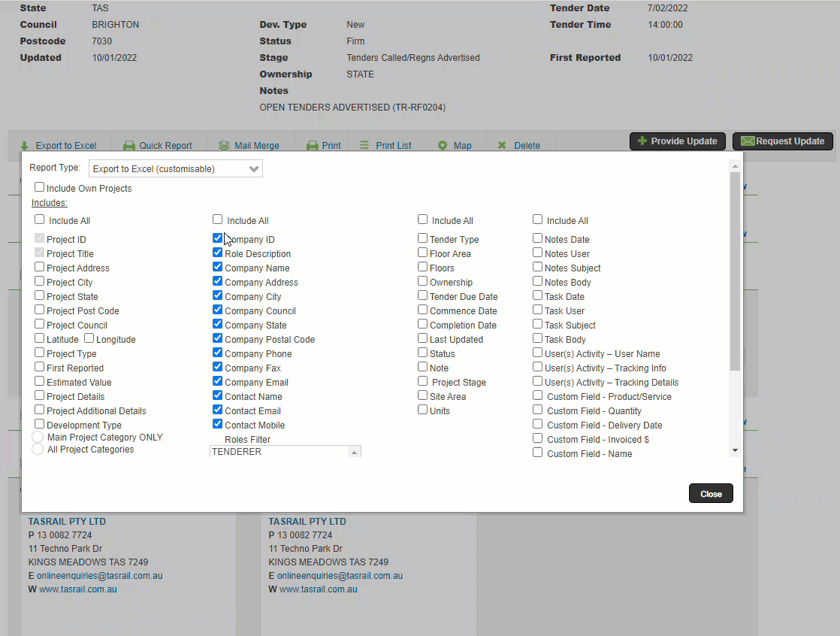Select Main Project Category ONLY radio button
This screenshot has height=636, width=840.
38,437
